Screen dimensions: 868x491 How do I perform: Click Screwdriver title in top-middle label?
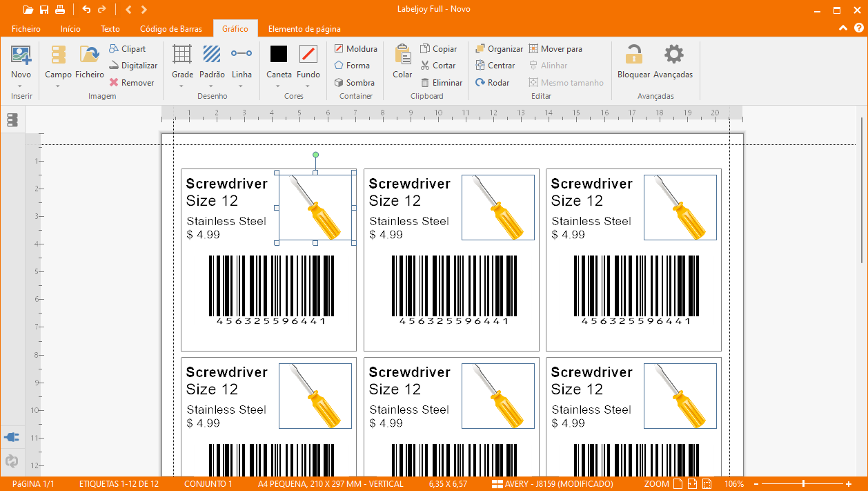[x=409, y=184]
